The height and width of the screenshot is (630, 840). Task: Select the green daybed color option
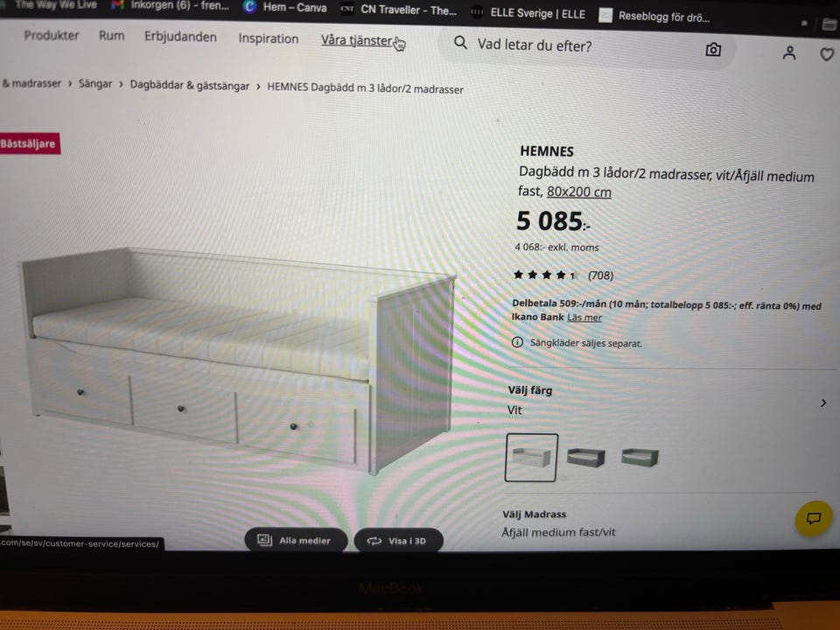pyautogui.click(x=640, y=458)
